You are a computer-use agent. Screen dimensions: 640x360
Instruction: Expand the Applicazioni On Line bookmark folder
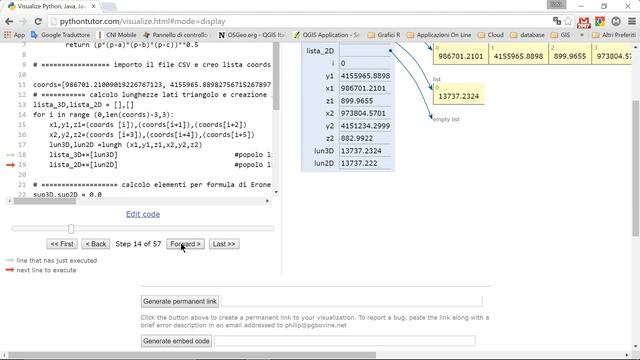coord(439,35)
